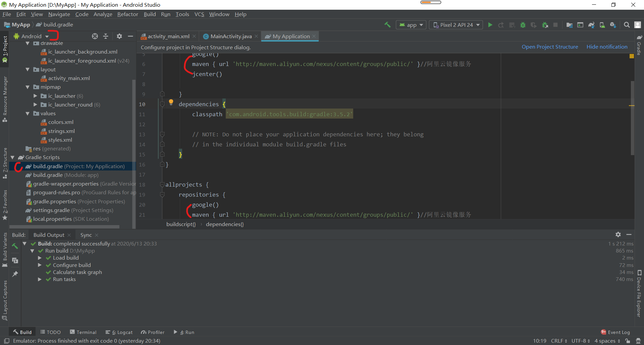This screenshot has width=644, height=345.
Task: Click the UTF-8 encoding selector
Action: pyautogui.click(x=581, y=341)
